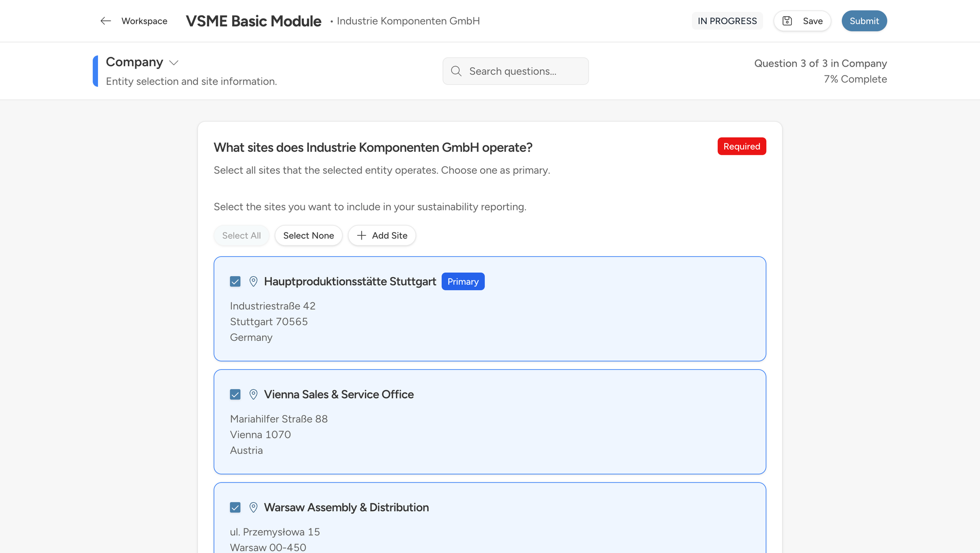The height and width of the screenshot is (553, 980).
Task: Uncheck the Hauptproduktionsstätte Stuttgart site checkbox
Action: pos(235,282)
